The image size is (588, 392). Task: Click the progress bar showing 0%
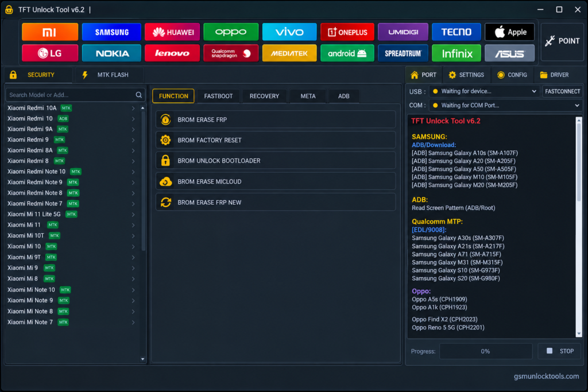click(486, 351)
